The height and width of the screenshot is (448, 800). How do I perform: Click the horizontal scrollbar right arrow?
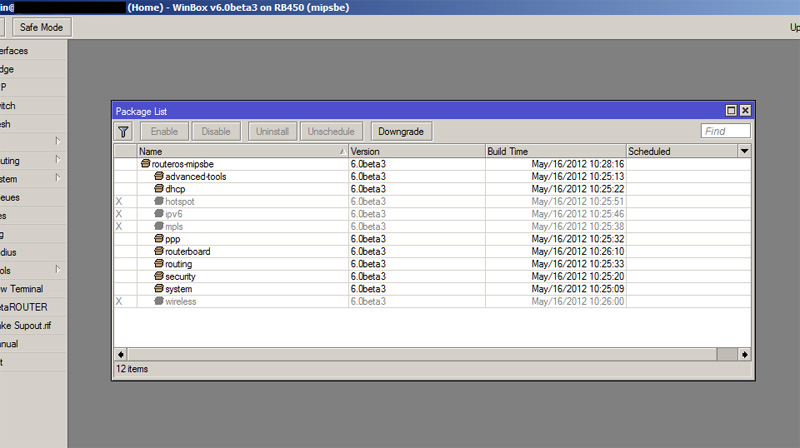point(744,354)
